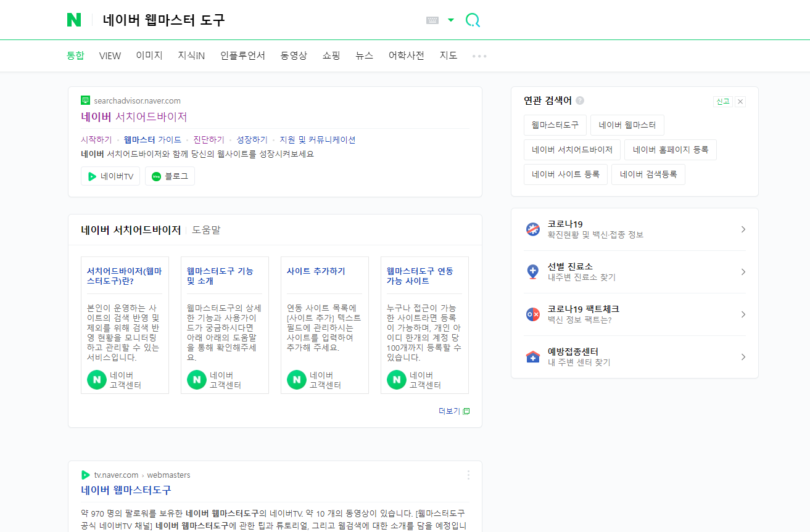Select related search 네이버 검색등록
The height and width of the screenshot is (532, 810).
(x=648, y=174)
